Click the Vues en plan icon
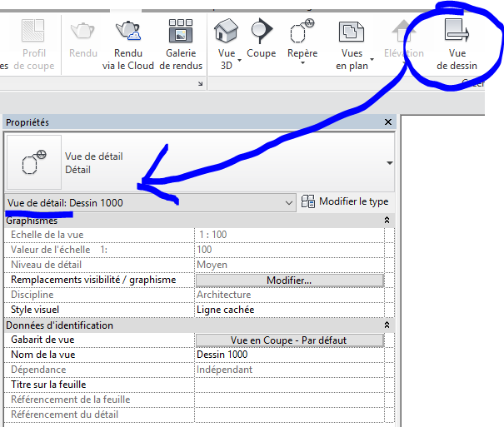 (352, 32)
